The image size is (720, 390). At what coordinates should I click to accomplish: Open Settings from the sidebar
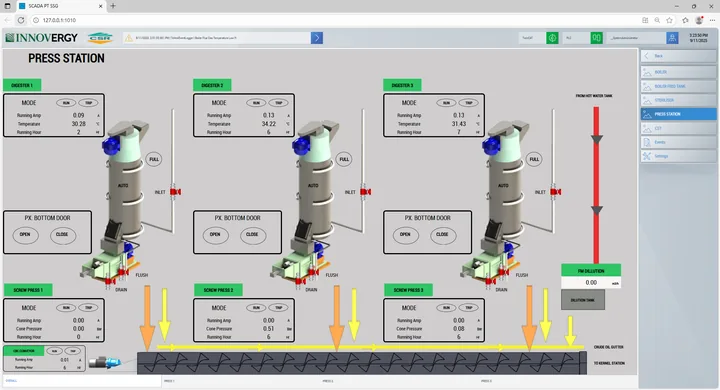point(678,156)
